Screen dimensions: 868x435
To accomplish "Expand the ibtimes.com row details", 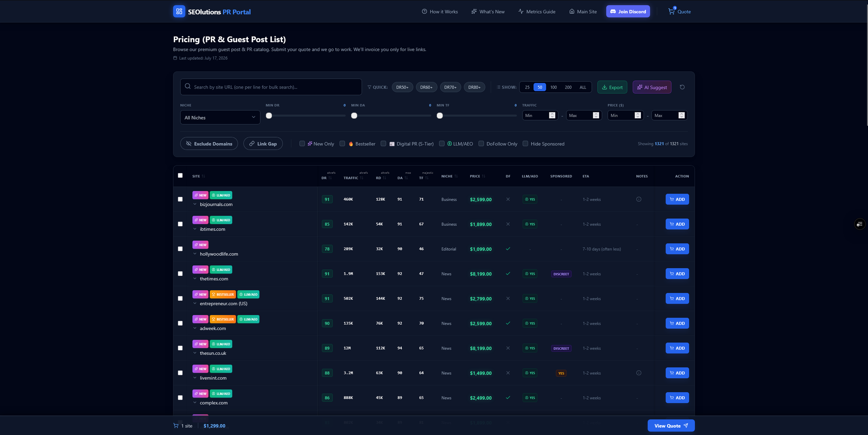I will (195, 229).
